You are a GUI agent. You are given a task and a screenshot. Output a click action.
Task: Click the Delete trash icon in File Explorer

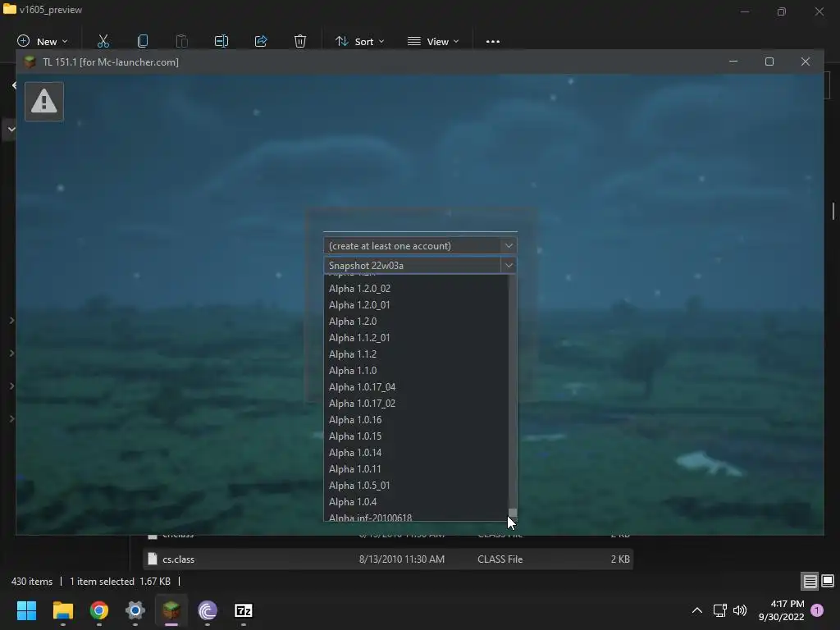300,41
